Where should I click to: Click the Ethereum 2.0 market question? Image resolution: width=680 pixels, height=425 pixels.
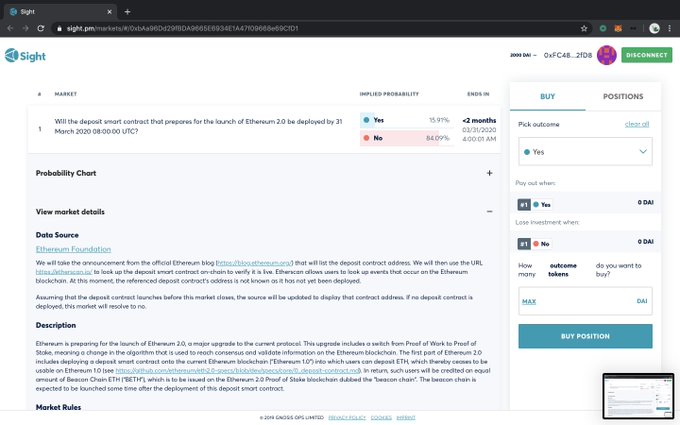[198, 126]
